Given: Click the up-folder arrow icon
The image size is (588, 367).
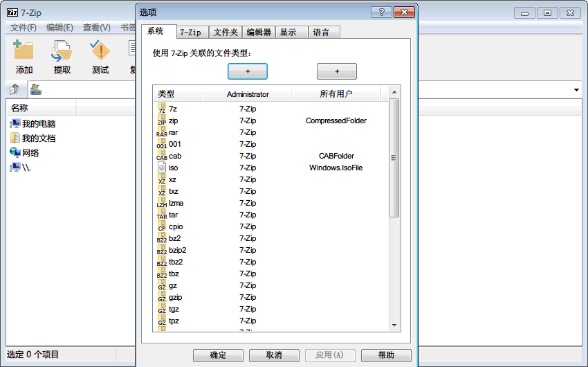Looking at the screenshot, I should 15,90.
